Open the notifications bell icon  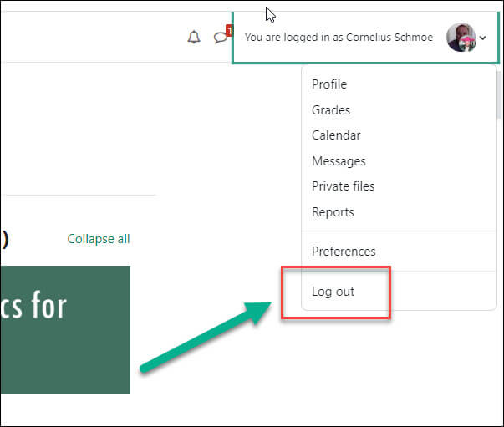tap(194, 38)
